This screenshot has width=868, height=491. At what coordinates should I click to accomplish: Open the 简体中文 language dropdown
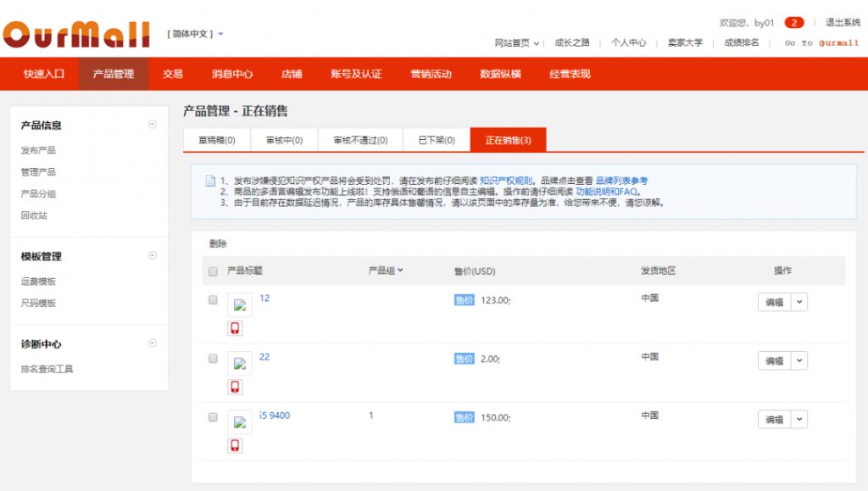(x=197, y=34)
